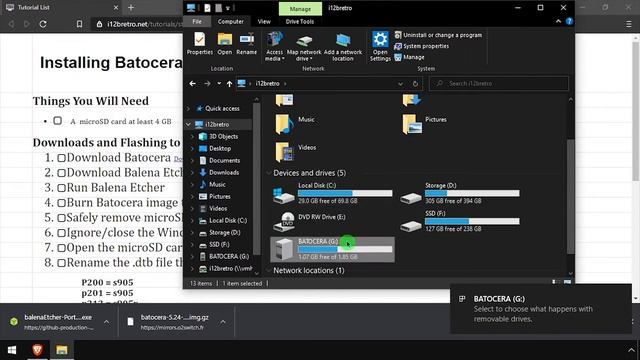Click the BATOCERA (G:) AutoPlay notification

pos(541,309)
